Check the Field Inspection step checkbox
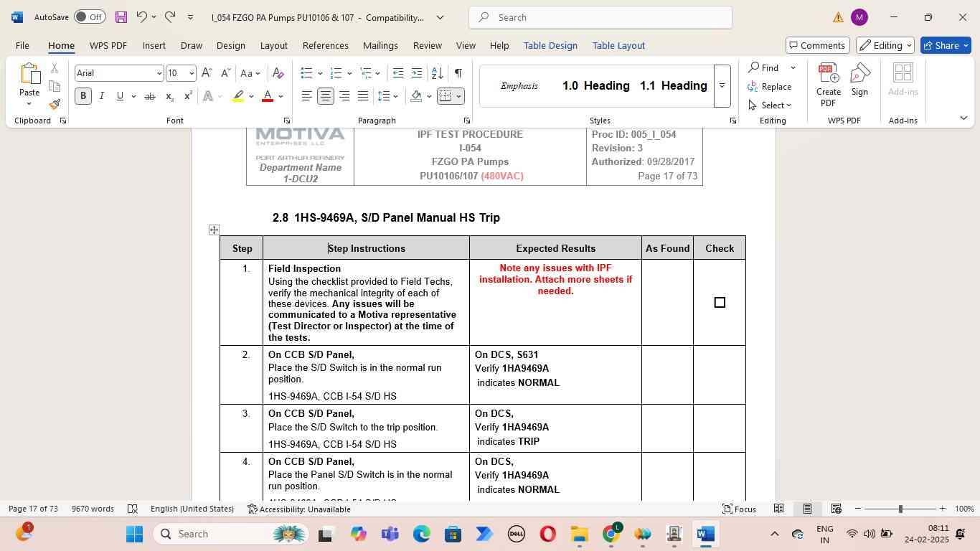This screenshot has height=551, width=980. pos(720,303)
